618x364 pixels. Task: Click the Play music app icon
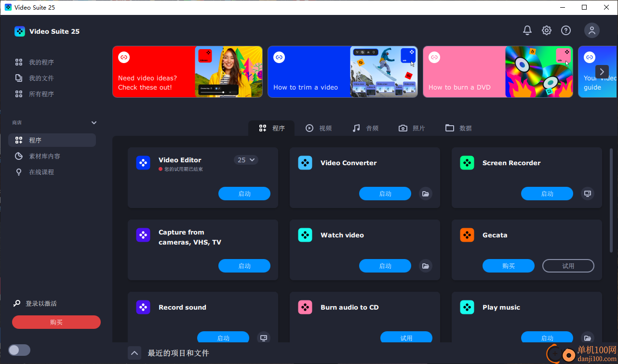(x=467, y=307)
